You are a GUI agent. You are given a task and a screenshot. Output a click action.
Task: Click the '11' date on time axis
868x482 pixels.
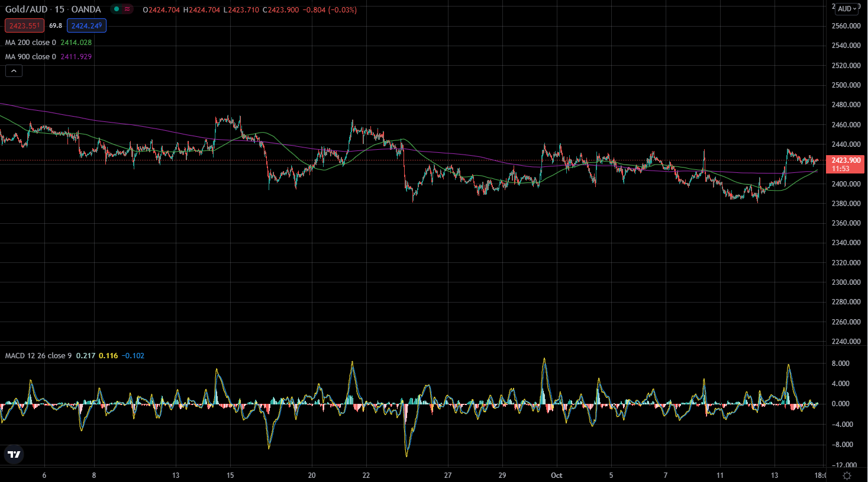[720, 475]
